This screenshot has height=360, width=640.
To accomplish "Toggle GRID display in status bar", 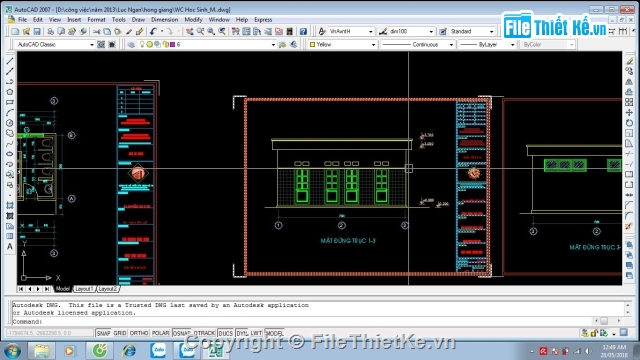I will 120,333.
